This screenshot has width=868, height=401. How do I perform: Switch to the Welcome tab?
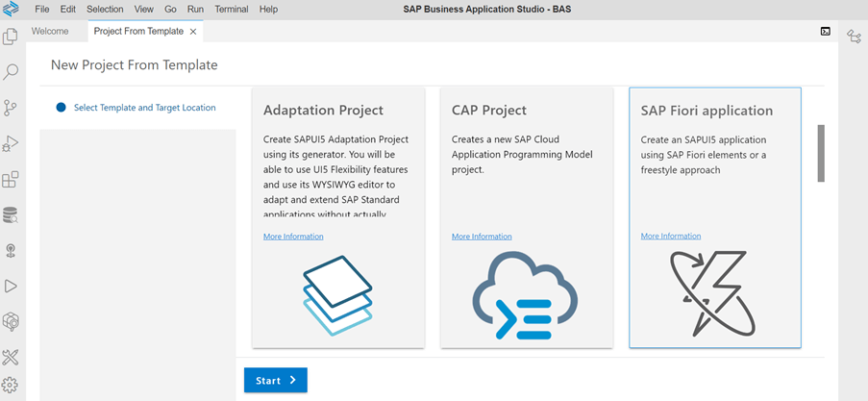pos(50,32)
